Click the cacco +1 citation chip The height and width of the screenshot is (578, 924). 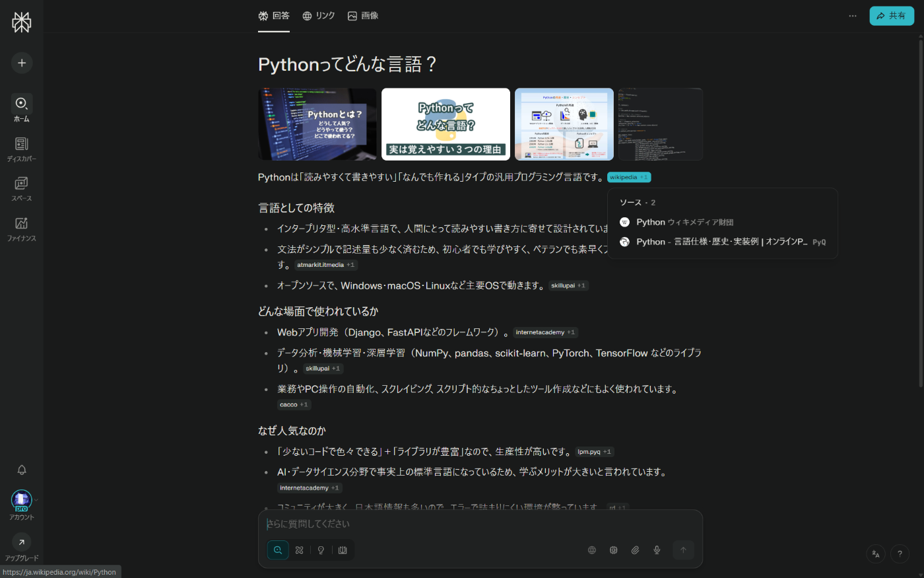(294, 404)
